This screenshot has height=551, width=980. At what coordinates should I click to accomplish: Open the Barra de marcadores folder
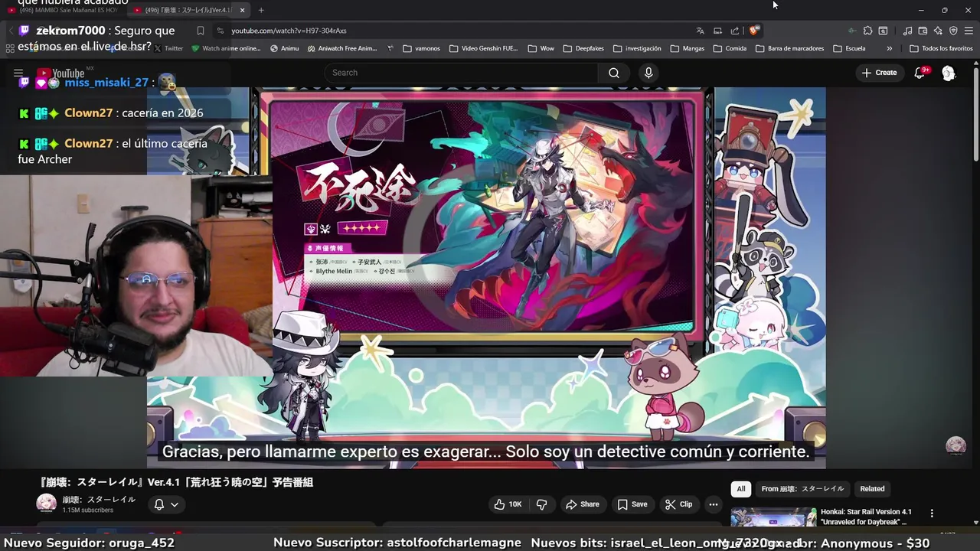pos(789,48)
